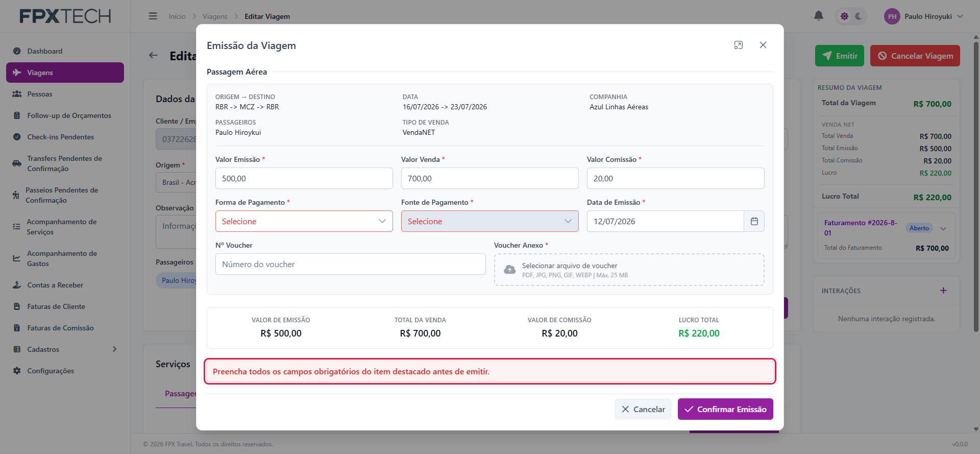This screenshot has height=454, width=980.
Task: Switch to dark theme moon icon
Action: (859, 16)
